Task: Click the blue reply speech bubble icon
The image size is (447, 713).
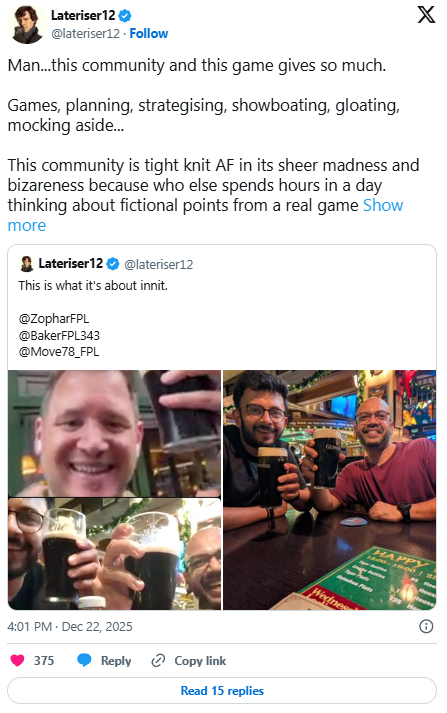Action: (x=84, y=660)
